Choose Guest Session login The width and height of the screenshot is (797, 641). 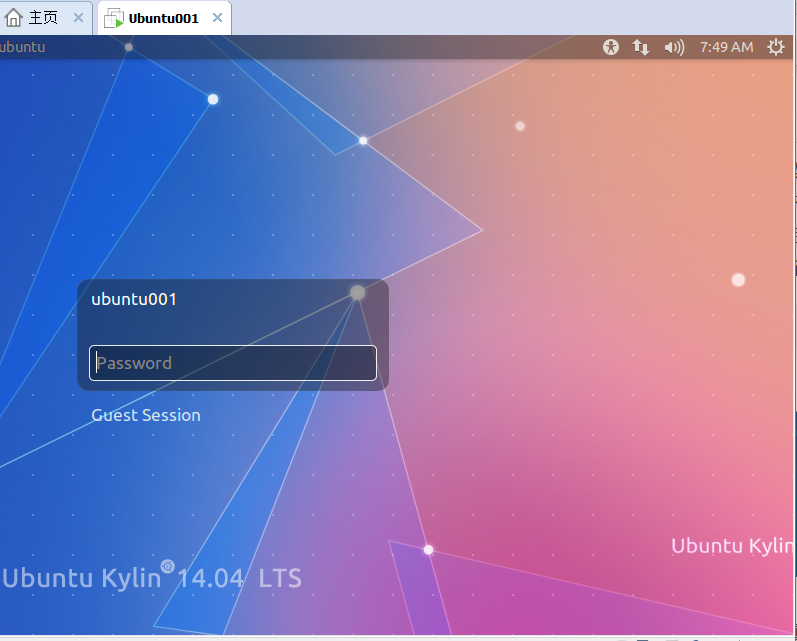pyautogui.click(x=146, y=415)
